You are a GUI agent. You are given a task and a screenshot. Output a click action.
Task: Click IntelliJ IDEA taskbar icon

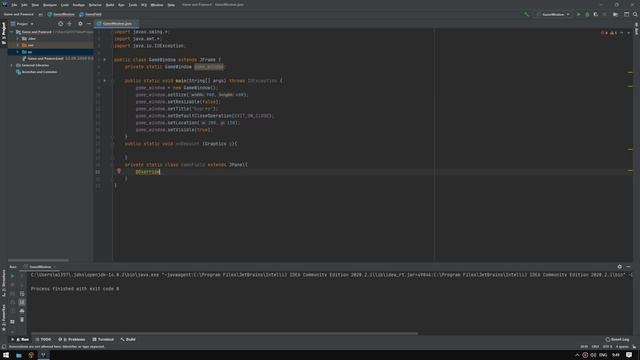[43, 355]
